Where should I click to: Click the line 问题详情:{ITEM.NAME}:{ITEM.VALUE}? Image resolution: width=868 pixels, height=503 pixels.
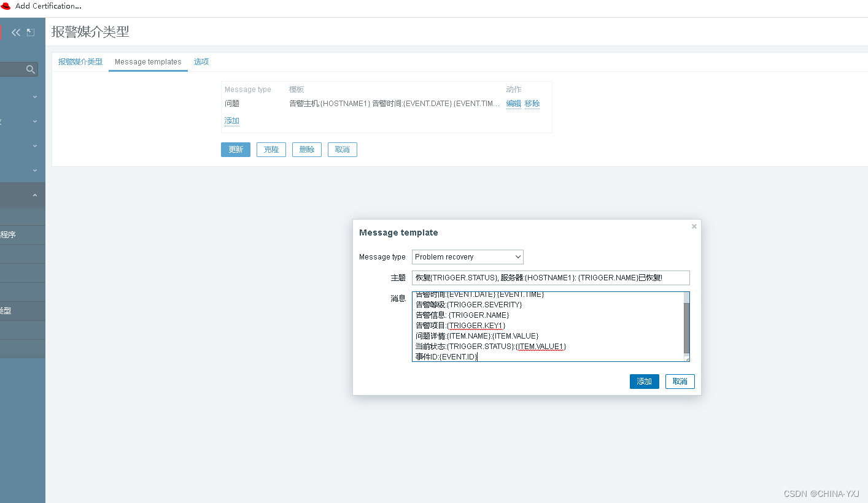(x=477, y=336)
